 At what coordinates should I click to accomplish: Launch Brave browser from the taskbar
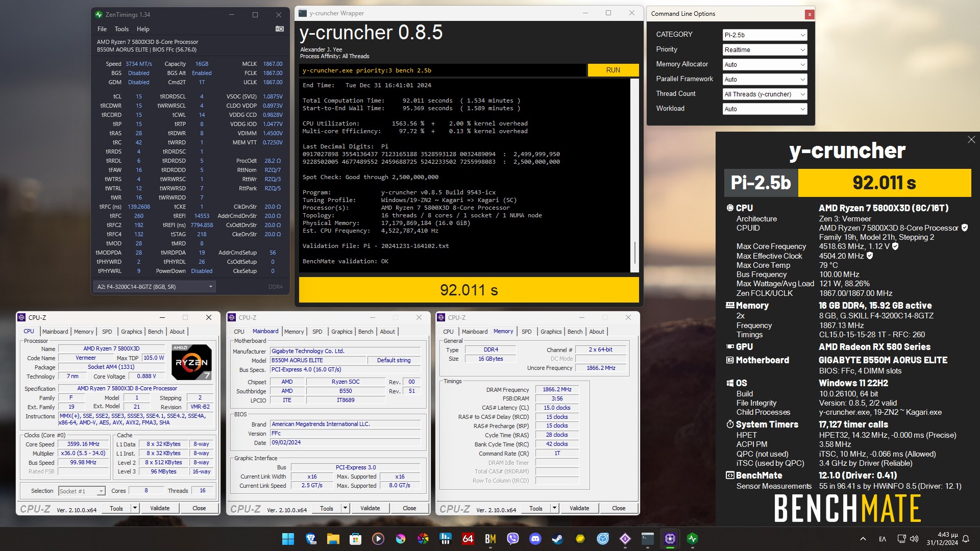pos(310,539)
